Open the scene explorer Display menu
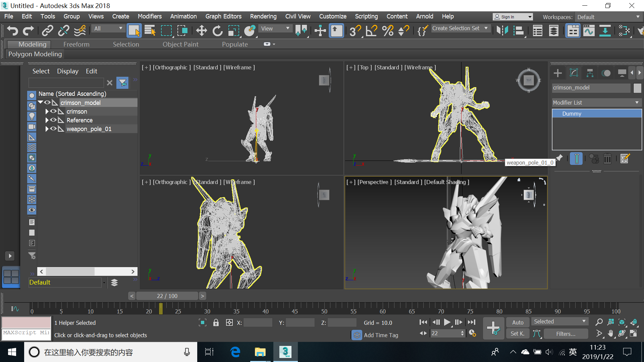Screen dimensions: 644x362 [x=67, y=71]
